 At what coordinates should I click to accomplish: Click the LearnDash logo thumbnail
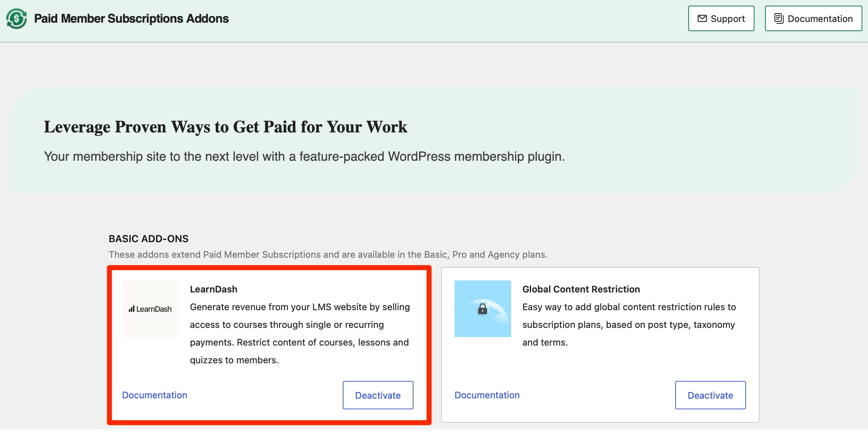[150, 309]
